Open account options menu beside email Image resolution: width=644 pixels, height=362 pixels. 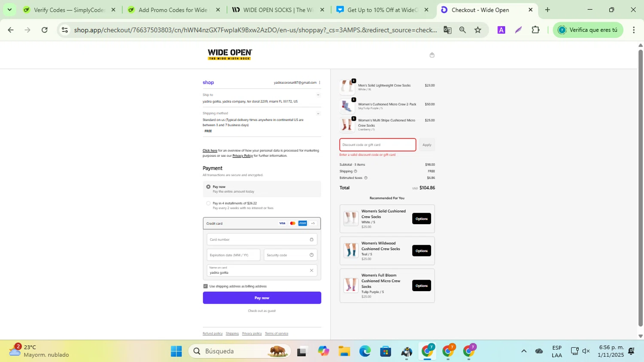pyautogui.click(x=319, y=82)
